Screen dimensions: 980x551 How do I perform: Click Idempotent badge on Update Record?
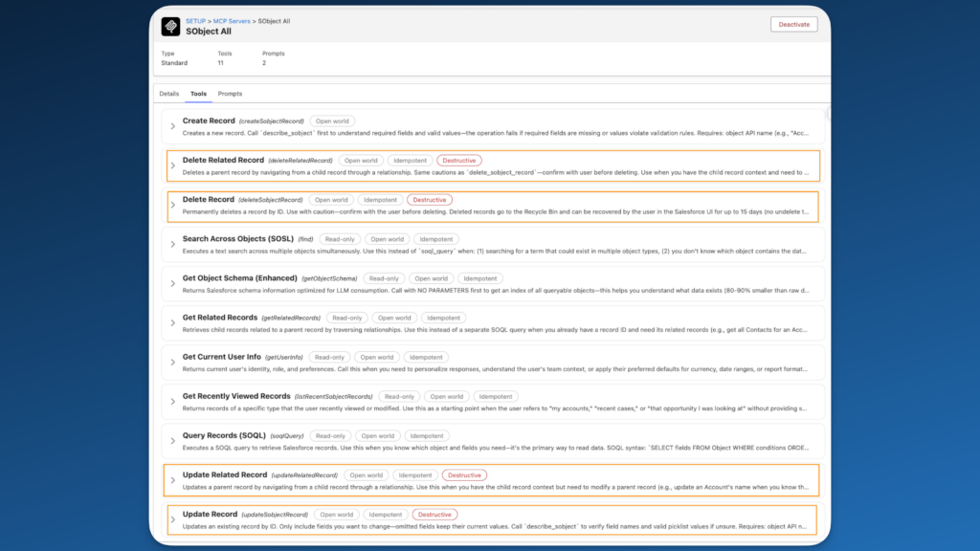(385, 515)
